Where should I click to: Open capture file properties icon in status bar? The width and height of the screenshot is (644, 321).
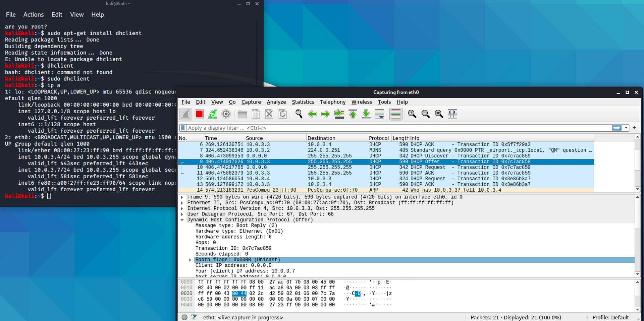194,317
